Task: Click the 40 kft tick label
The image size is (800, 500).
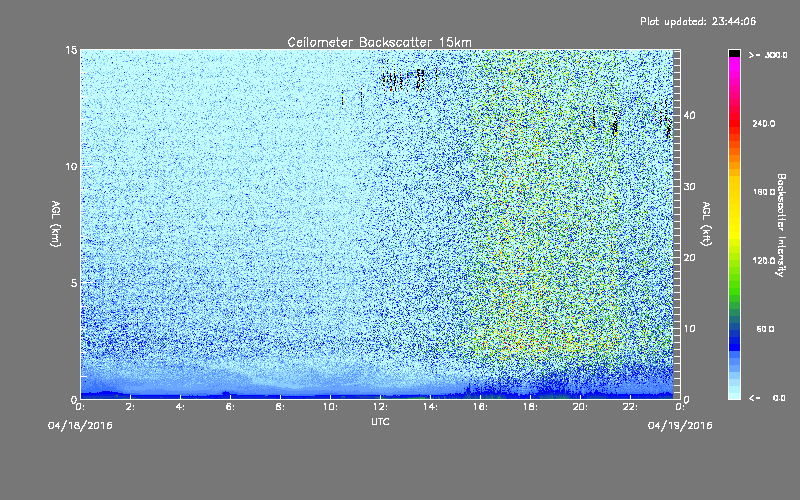Action: pos(689,115)
